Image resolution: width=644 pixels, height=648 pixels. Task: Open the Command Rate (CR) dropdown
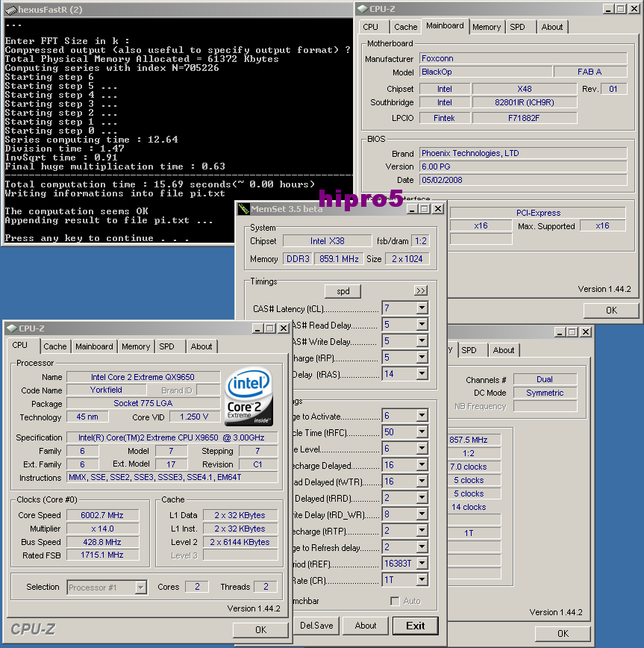point(422,580)
